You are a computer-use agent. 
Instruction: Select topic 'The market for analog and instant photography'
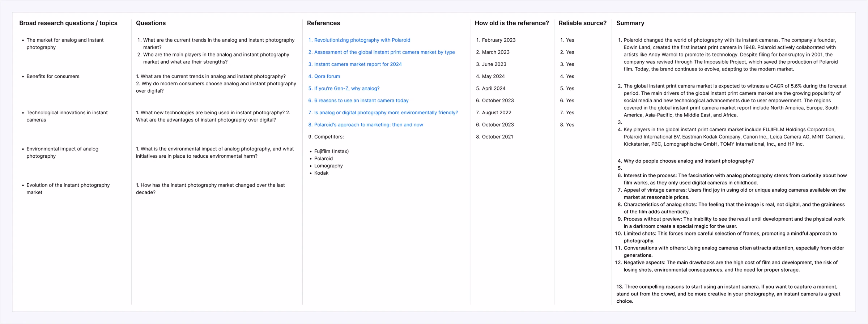click(65, 44)
